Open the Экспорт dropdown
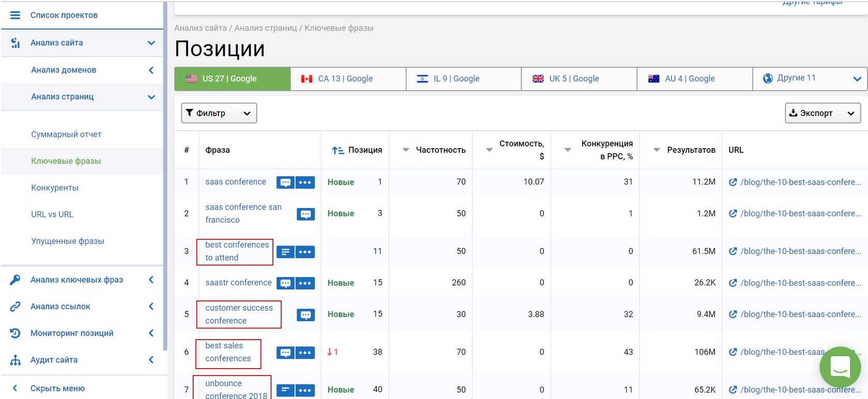868x399 pixels. click(x=823, y=113)
